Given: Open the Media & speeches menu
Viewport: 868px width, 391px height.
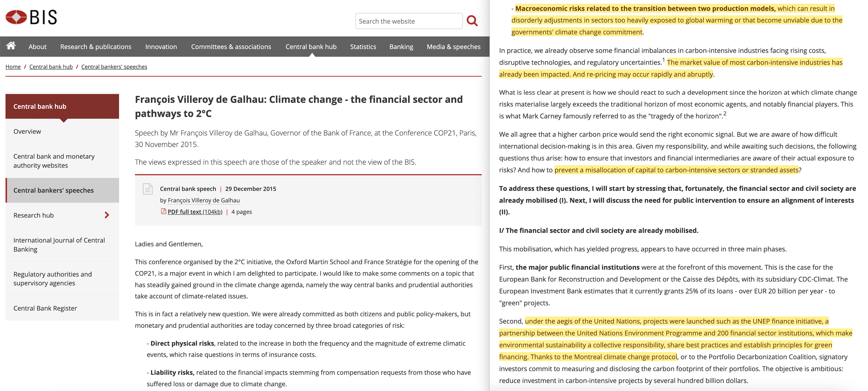Looking at the screenshot, I should tap(453, 46).
